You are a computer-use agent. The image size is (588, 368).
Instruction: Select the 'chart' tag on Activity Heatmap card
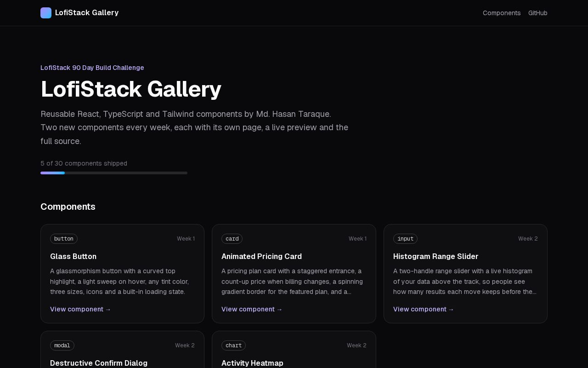pos(233,345)
